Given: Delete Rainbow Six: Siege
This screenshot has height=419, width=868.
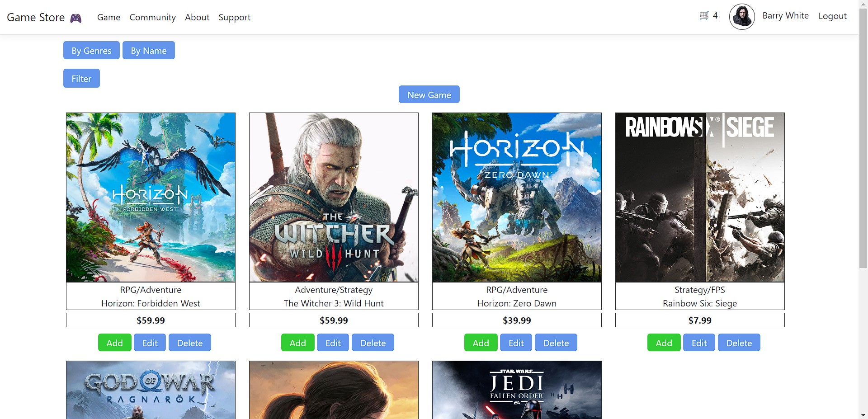Looking at the screenshot, I should (739, 343).
